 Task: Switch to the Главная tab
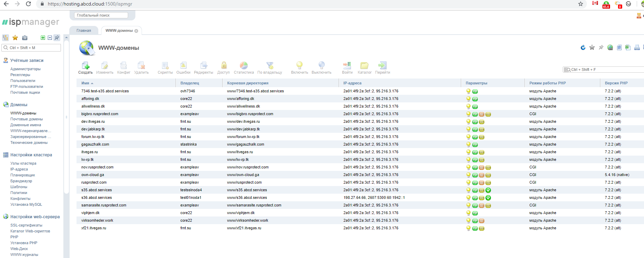[x=84, y=31]
